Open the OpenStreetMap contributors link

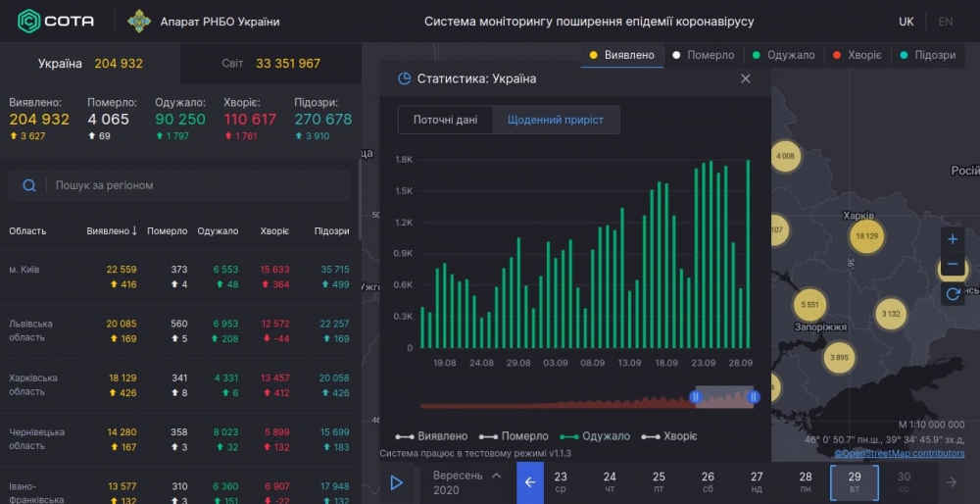(x=899, y=453)
